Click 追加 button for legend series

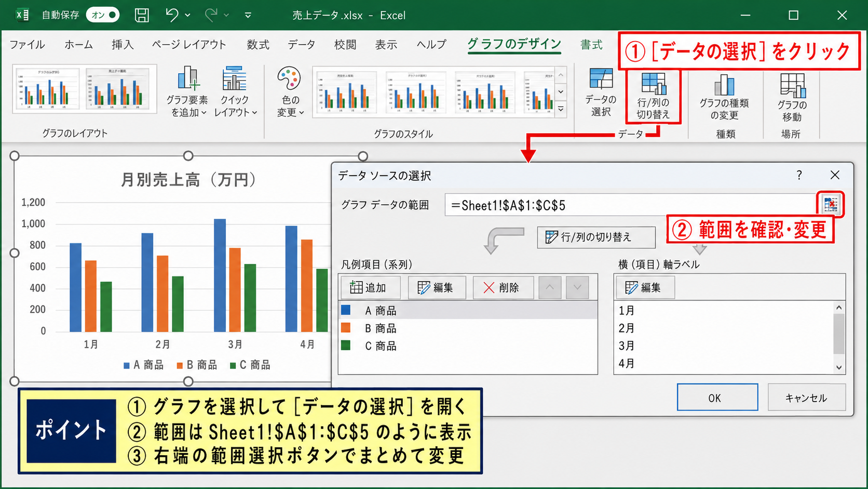370,287
